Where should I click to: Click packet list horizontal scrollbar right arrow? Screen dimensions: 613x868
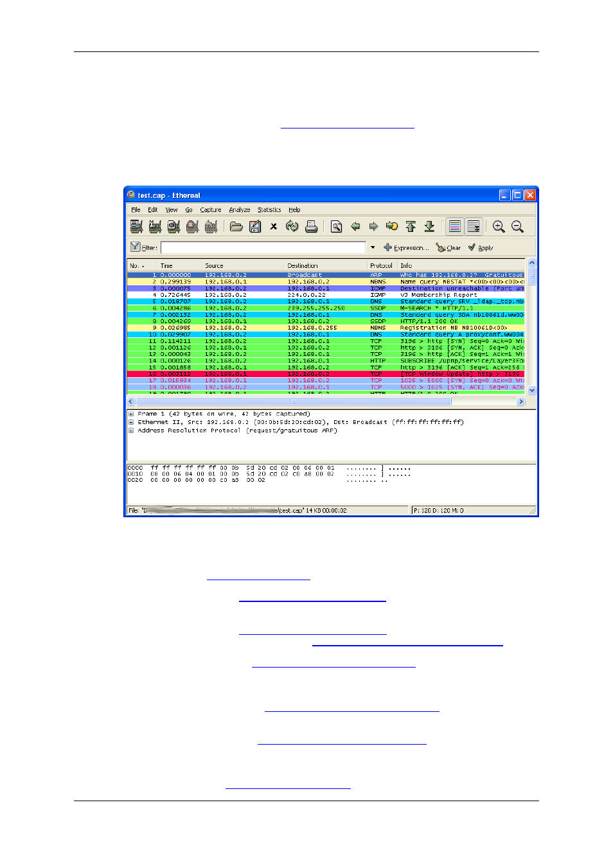coord(521,402)
